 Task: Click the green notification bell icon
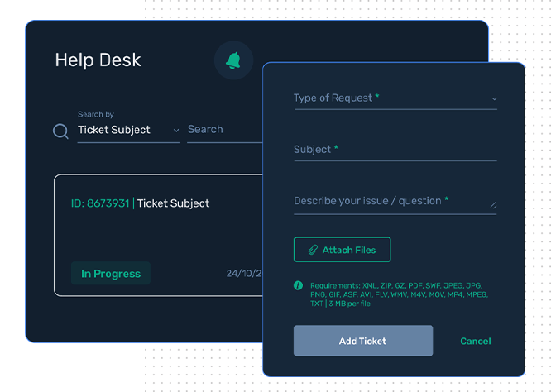[233, 60]
